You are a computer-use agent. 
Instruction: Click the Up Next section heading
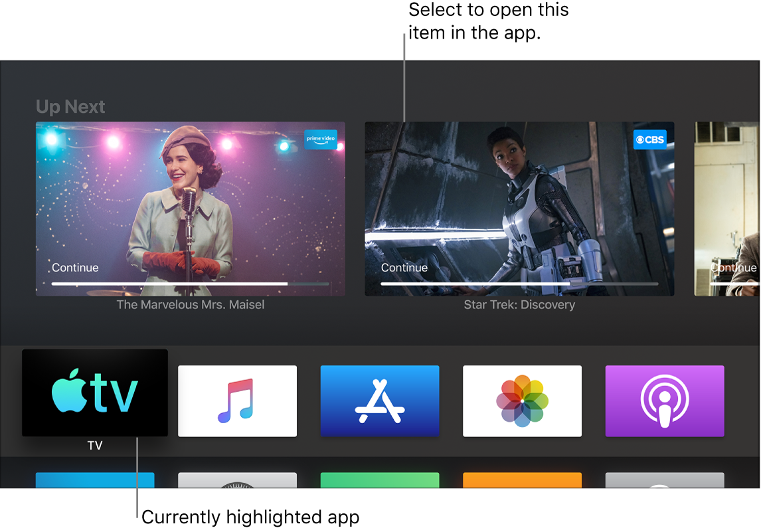[70, 106]
